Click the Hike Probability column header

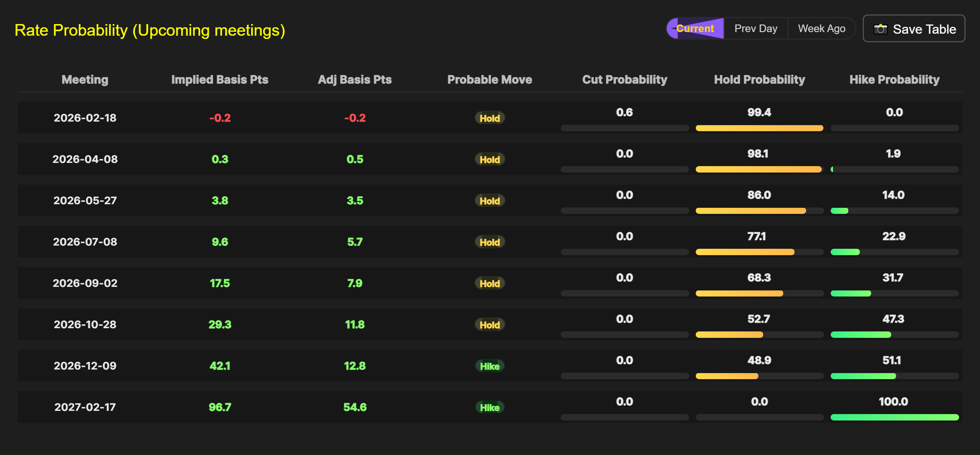pos(894,79)
